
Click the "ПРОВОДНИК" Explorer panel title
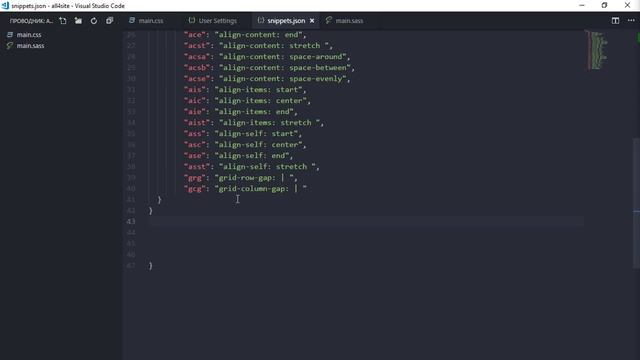[31, 21]
